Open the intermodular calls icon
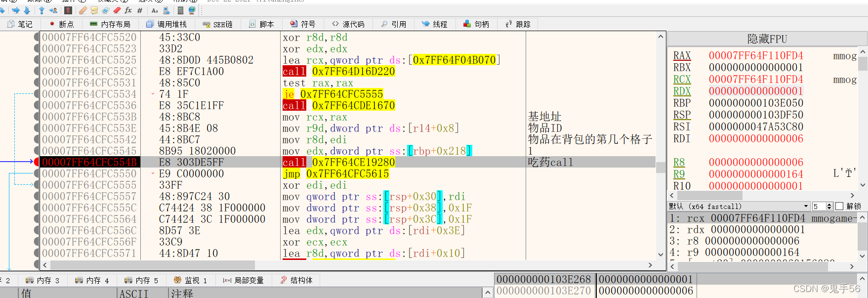868x298 pixels. click(x=166, y=10)
